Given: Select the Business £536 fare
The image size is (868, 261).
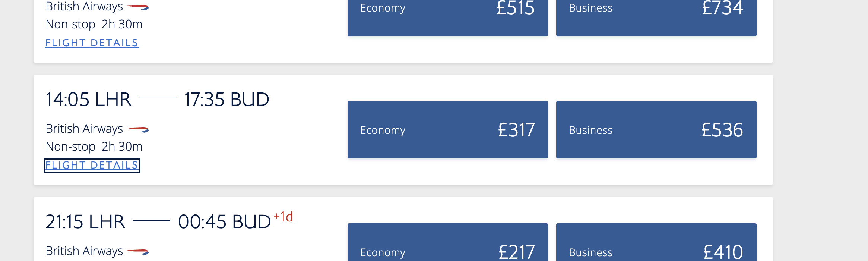Looking at the screenshot, I should (656, 130).
